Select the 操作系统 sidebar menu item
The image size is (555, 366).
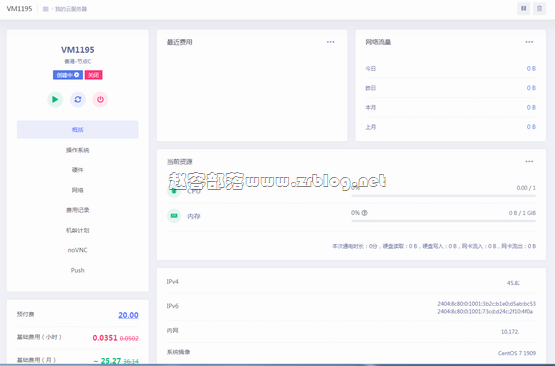(x=78, y=150)
